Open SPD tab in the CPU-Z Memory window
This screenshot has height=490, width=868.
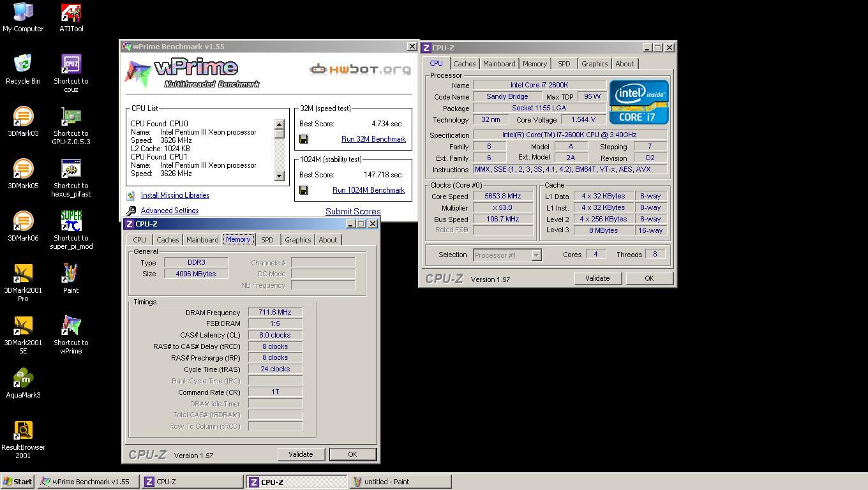point(267,240)
